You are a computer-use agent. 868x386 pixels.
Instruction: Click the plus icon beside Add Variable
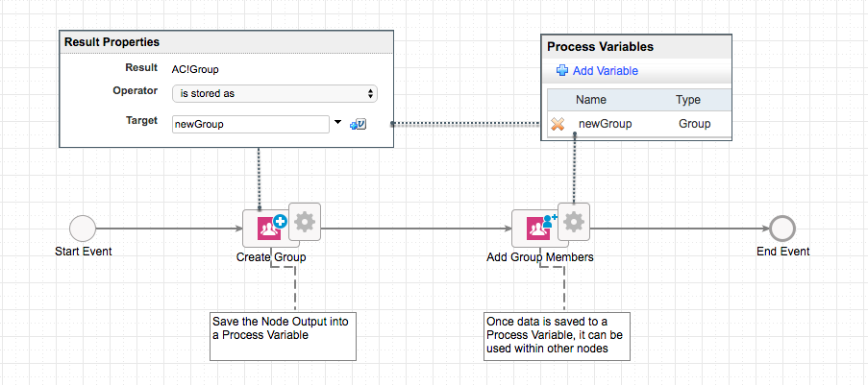pyautogui.click(x=562, y=71)
